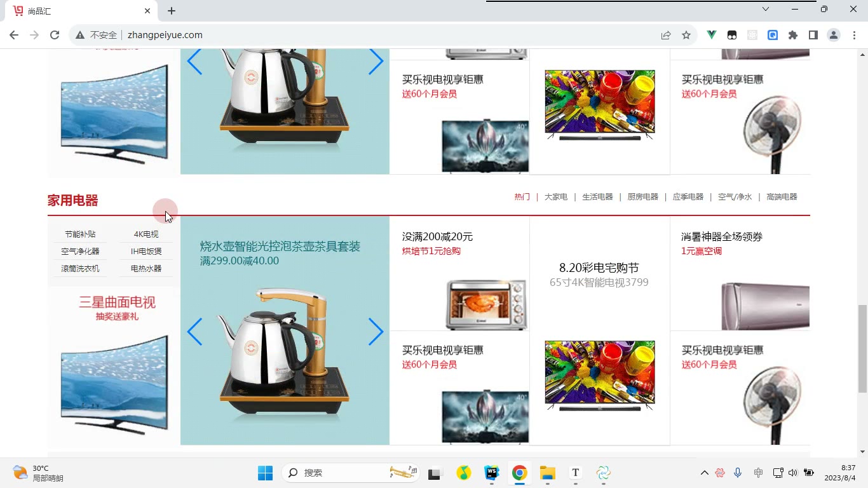Show hidden system tray icons
The height and width of the screenshot is (488, 868).
[704, 473]
